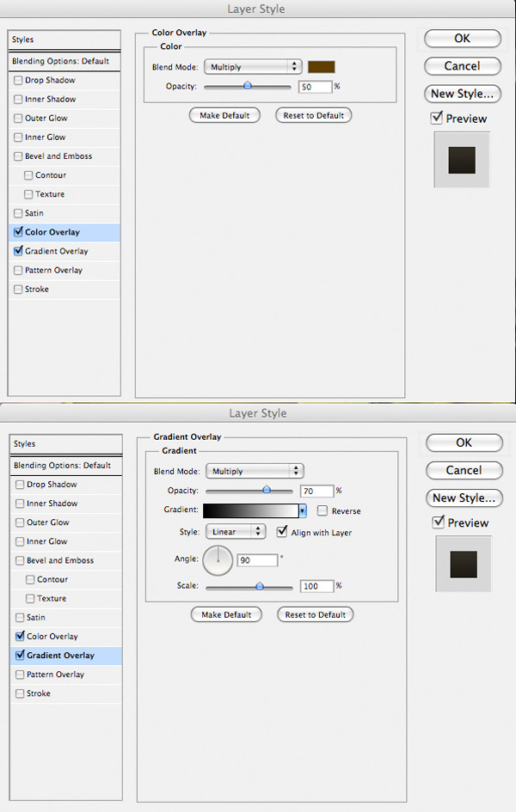The width and height of the screenshot is (516, 812).
Task: Uncheck Color Overlay checkbox in the top dialog
Action: [x=18, y=232]
